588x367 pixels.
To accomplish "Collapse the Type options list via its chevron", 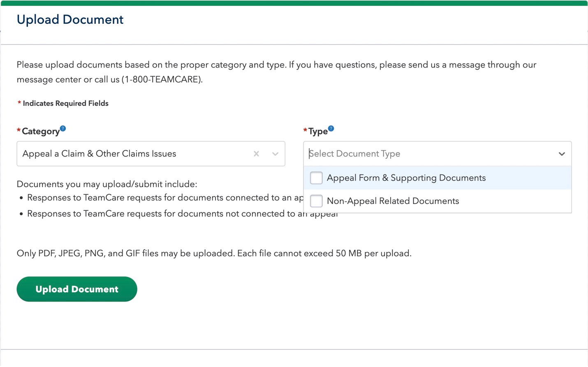I will [x=562, y=153].
